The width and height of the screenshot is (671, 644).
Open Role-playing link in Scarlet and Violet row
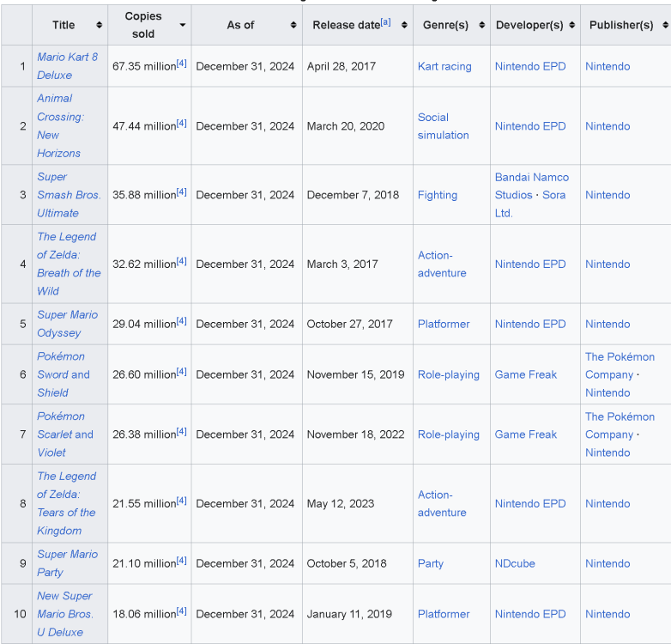[449, 434]
